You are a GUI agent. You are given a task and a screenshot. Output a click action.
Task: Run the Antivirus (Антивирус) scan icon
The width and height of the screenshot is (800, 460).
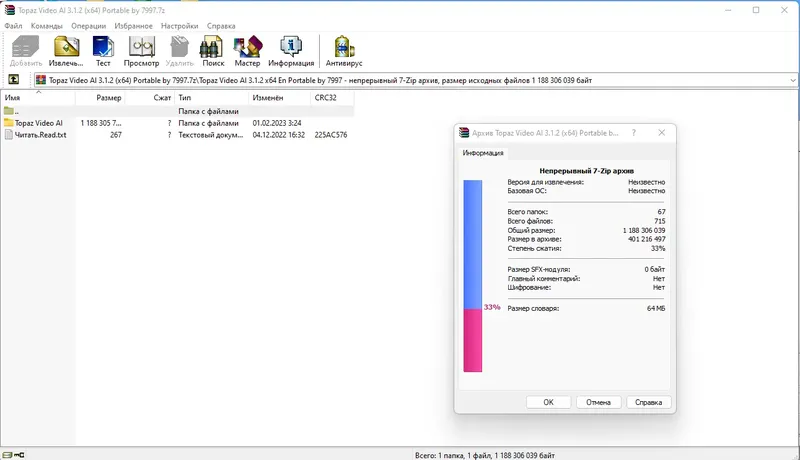pos(344,51)
